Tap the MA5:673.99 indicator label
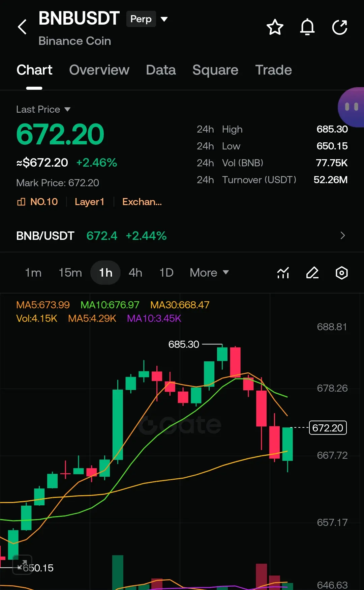Image resolution: width=364 pixels, height=590 pixels. click(43, 305)
